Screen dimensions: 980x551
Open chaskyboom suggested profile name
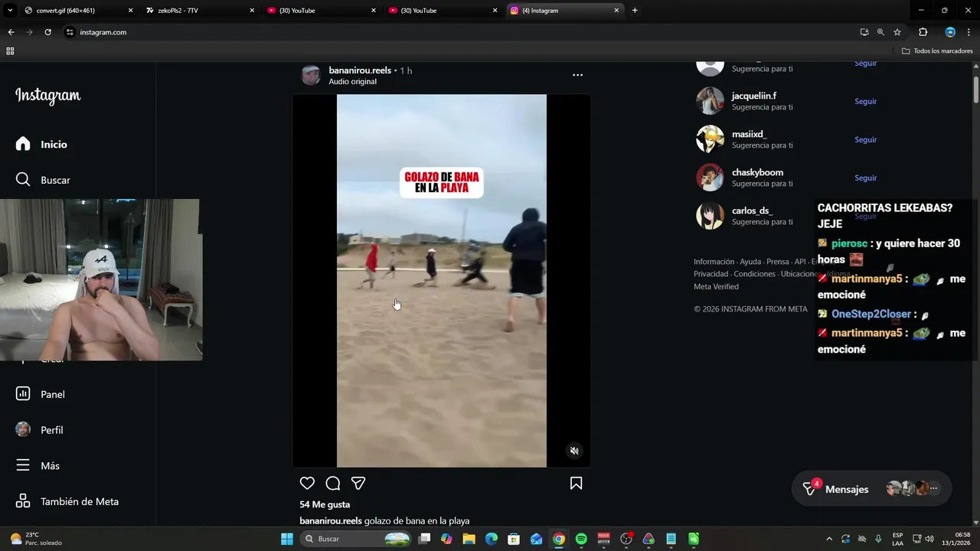(x=757, y=172)
